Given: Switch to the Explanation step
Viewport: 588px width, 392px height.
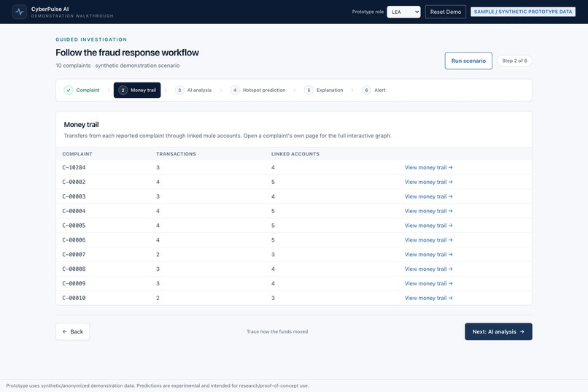Looking at the screenshot, I should (324, 90).
